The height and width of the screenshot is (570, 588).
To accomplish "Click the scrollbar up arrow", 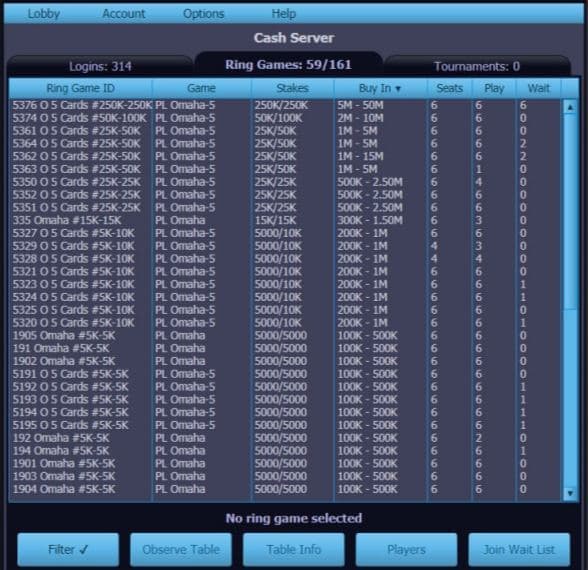I will click(x=570, y=108).
